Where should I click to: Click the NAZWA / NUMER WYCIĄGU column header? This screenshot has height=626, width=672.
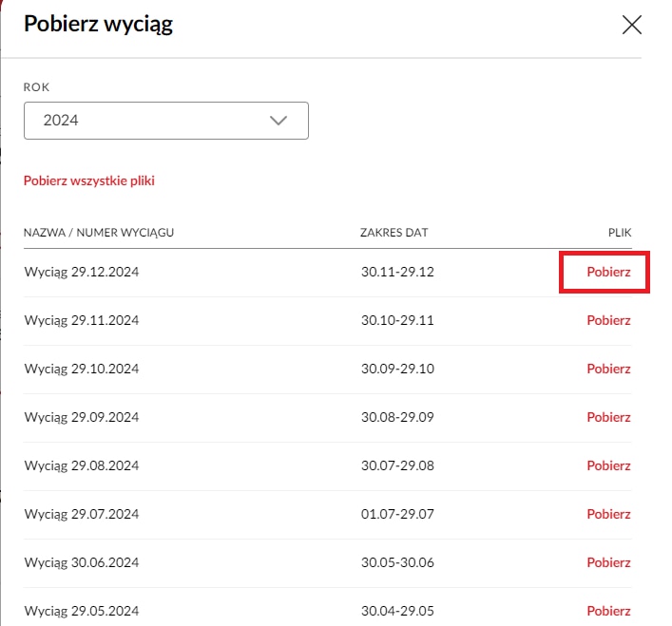click(99, 232)
